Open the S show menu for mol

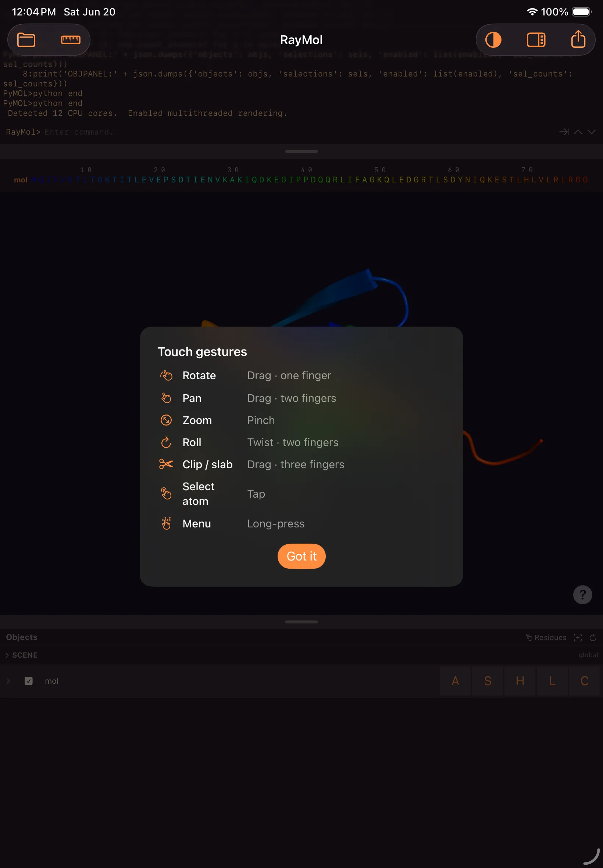[x=488, y=680]
